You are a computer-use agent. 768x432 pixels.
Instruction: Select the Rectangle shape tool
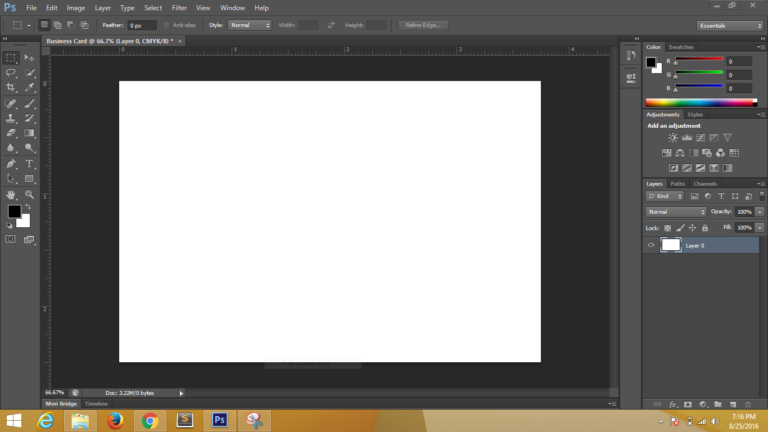29,179
